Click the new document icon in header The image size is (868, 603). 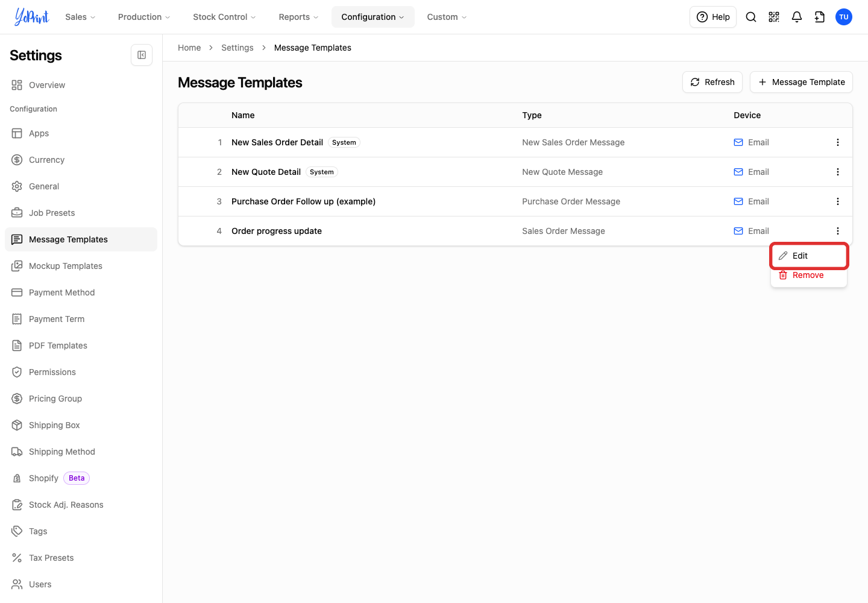coord(820,17)
